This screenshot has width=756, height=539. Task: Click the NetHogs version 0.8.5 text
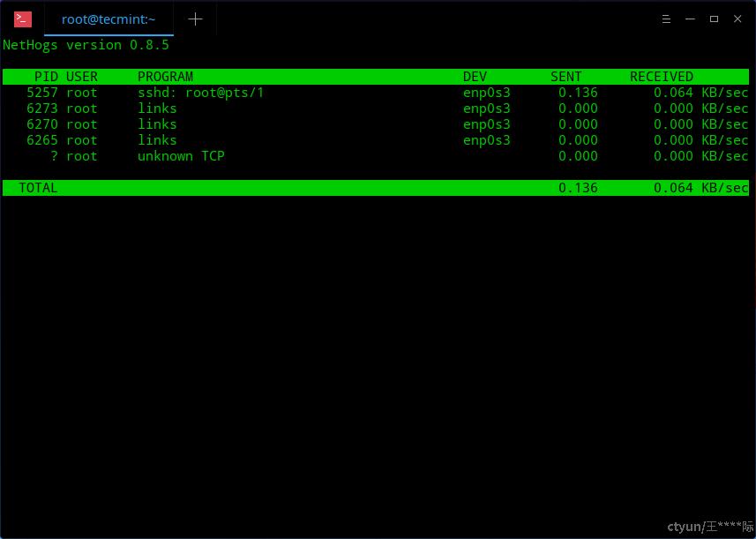coord(86,45)
